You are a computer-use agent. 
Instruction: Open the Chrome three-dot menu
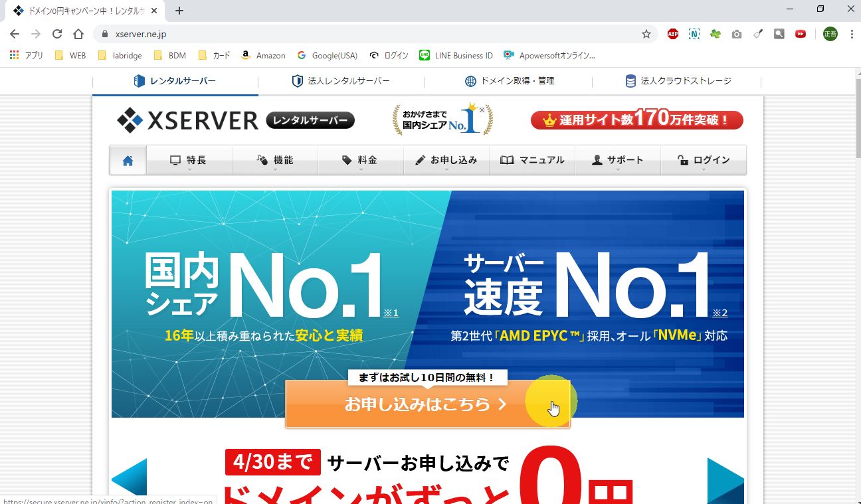[x=851, y=34]
